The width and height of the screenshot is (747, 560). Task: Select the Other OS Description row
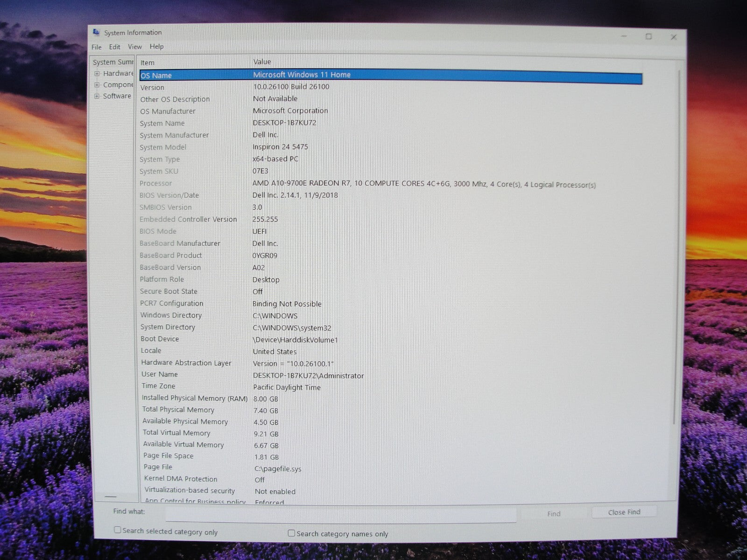[x=391, y=99]
